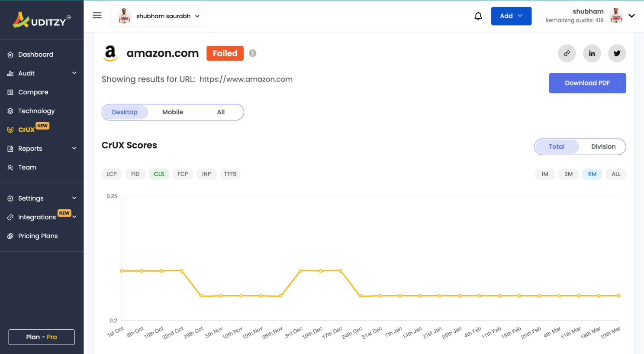The width and height of the screenshot is (644, 354).
Task: Click the Compare sidebar icon
Action: (x=10, y=92)
